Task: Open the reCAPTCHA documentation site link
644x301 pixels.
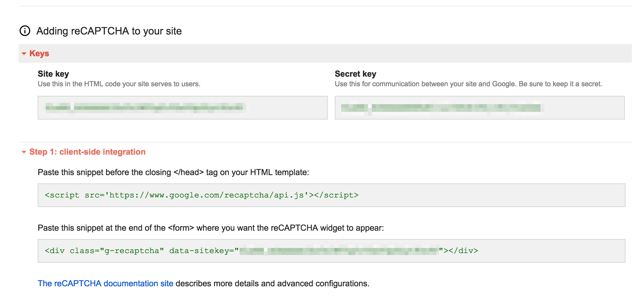Action: tap(105, 283)
